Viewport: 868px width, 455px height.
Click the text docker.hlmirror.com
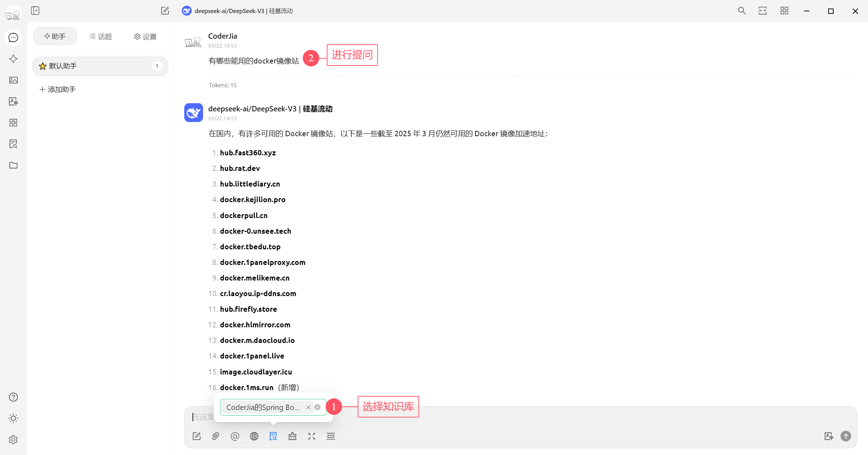pyautogui.click(x=255, y=325)
